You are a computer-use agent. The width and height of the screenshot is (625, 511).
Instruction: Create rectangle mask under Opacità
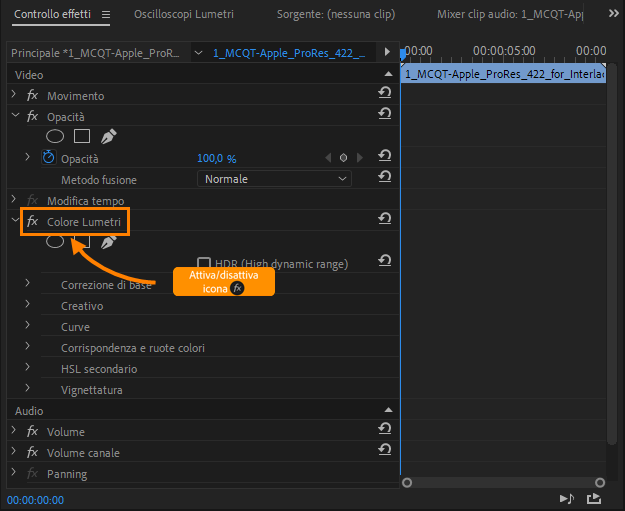click(x=82, y=136)
